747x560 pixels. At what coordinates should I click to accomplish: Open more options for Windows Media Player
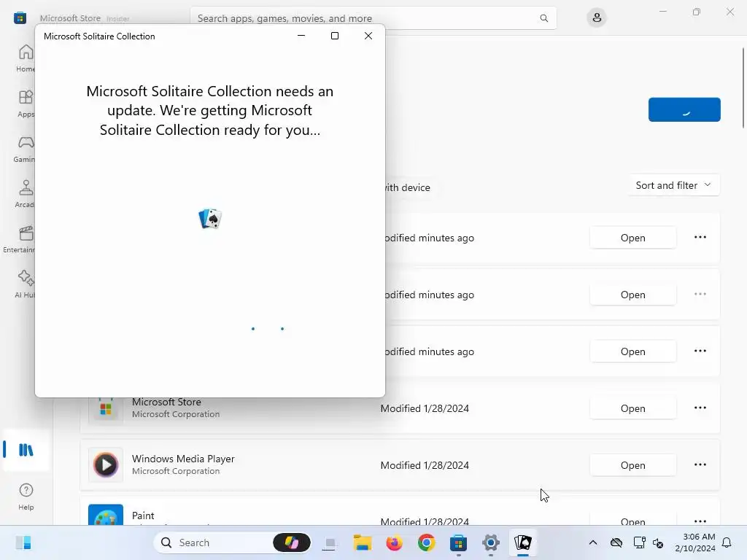point(700,464)
